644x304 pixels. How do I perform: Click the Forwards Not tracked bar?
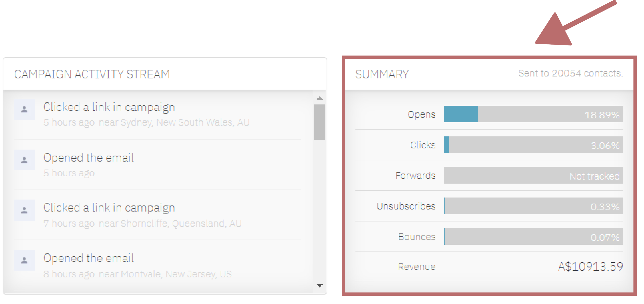tap(533, 175)
